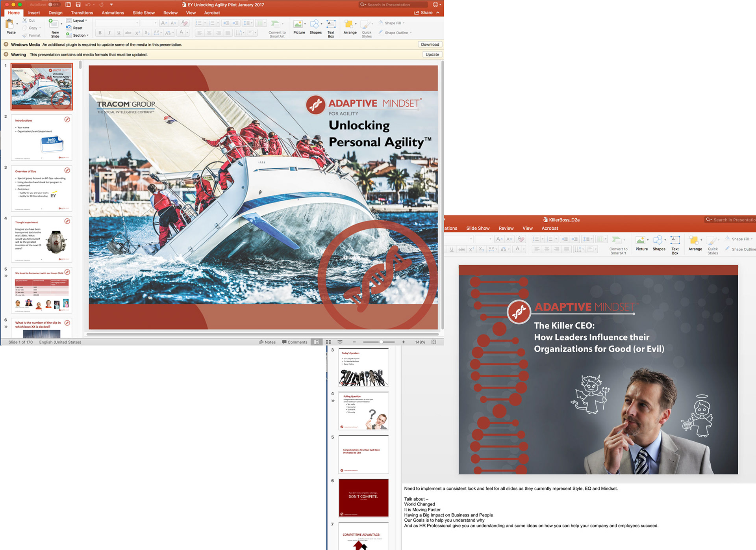Click fit slide to window icon
Image resolution: width=756 pixels, height=550 pixels.
pos(434,342)
